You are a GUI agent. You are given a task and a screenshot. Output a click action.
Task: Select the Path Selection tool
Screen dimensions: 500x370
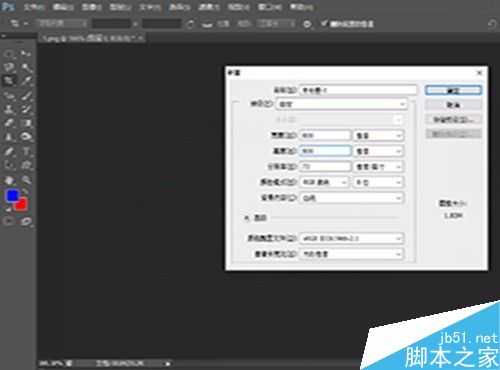[9, 165]
